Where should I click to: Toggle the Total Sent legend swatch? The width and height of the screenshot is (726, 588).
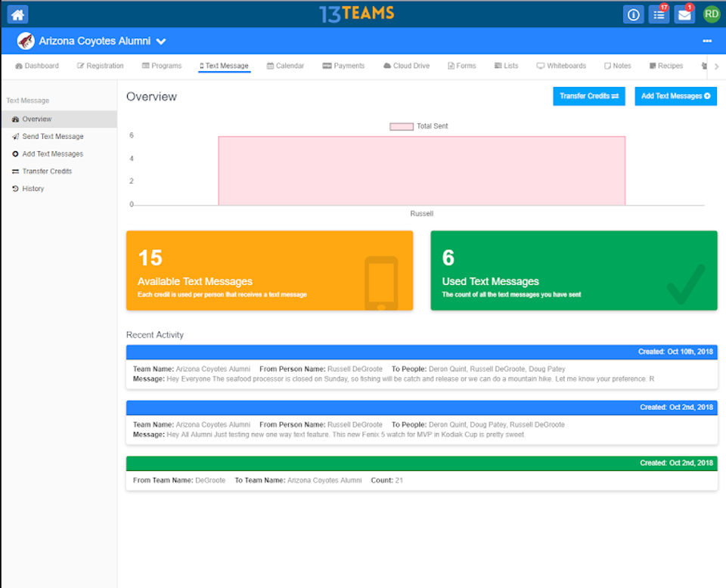coord(402,126)
